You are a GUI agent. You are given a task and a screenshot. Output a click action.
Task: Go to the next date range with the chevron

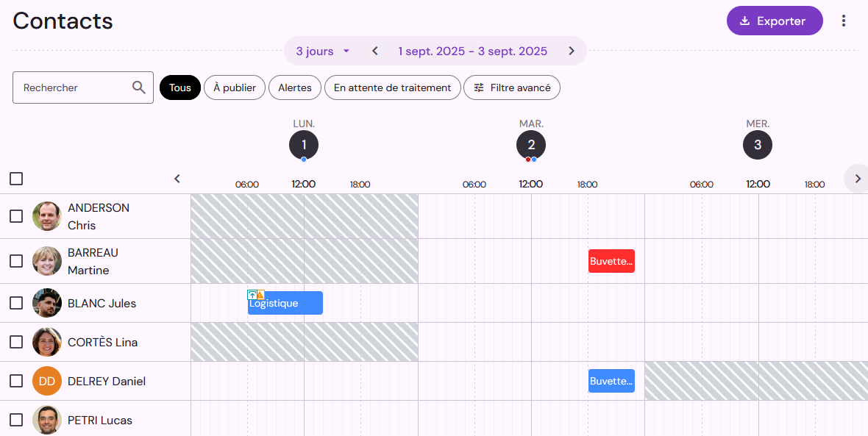(x=572, y=51)
